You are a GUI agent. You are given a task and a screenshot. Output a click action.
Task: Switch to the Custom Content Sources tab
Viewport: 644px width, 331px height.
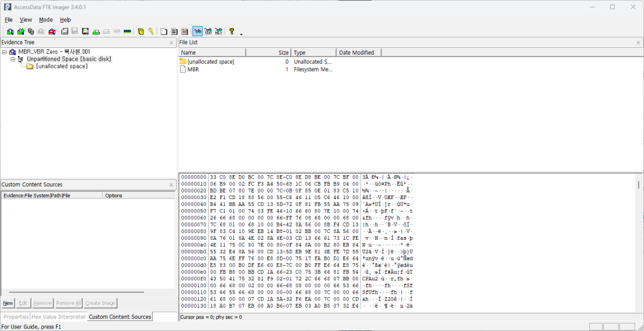[120, 316]
